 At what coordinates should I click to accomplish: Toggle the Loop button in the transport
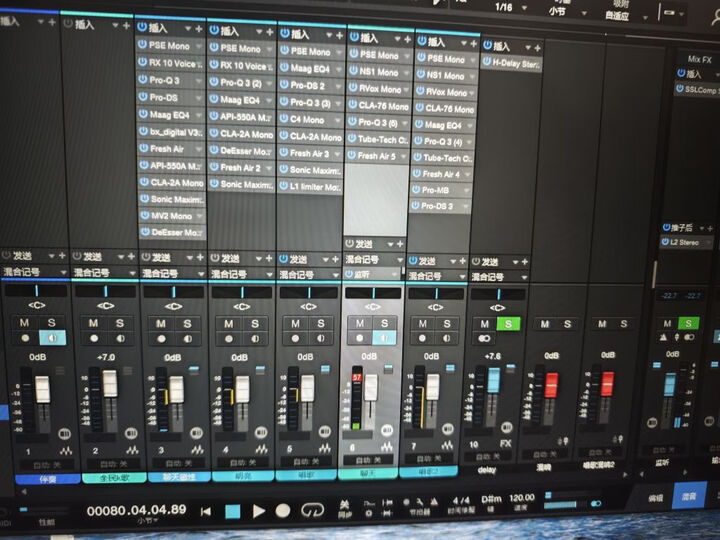tap(312, 510)
